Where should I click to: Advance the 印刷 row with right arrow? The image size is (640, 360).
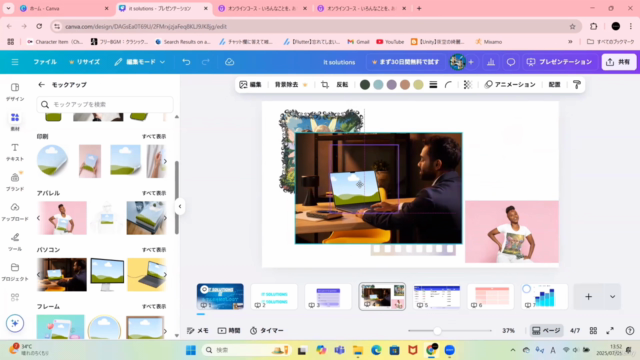point(165,161)
